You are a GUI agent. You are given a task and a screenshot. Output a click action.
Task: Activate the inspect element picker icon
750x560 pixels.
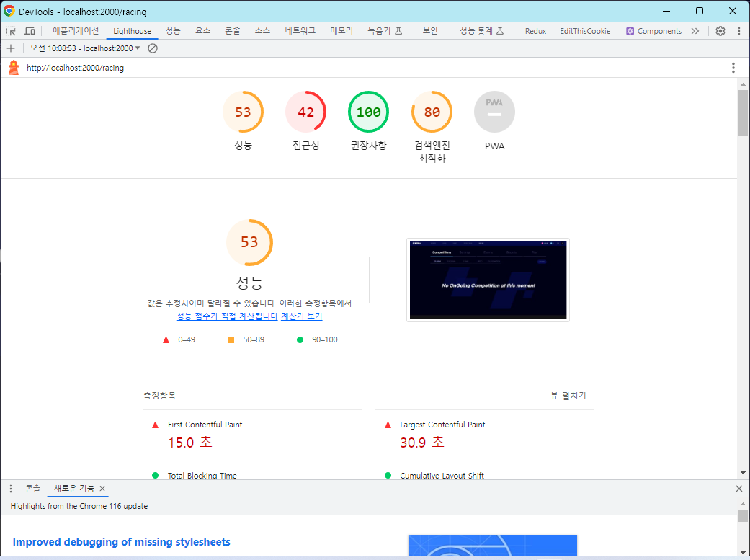tap(11, 31)
